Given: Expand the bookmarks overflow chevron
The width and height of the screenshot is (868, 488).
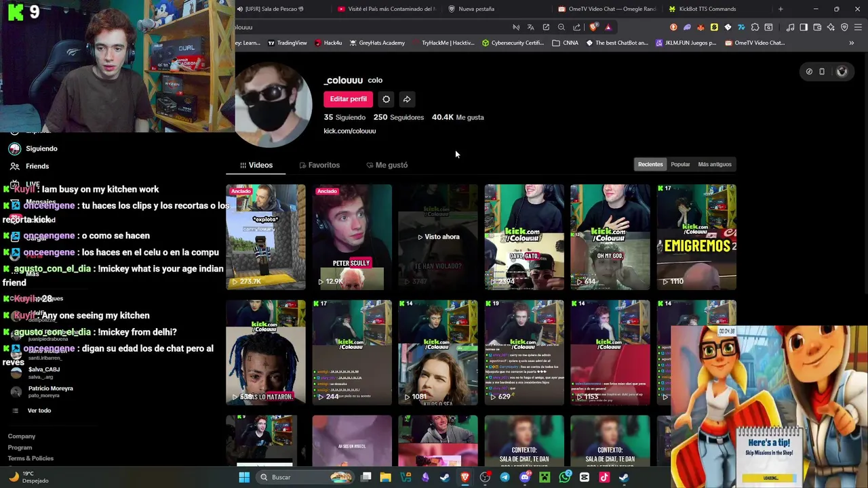Looking at the screenshot, I should click(852, 43).
